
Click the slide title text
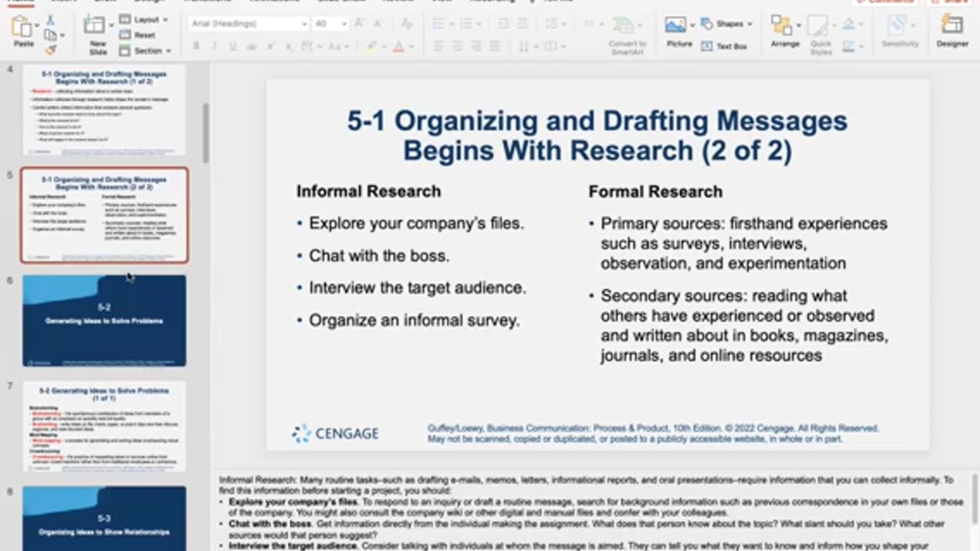click(x=597, y=135)
